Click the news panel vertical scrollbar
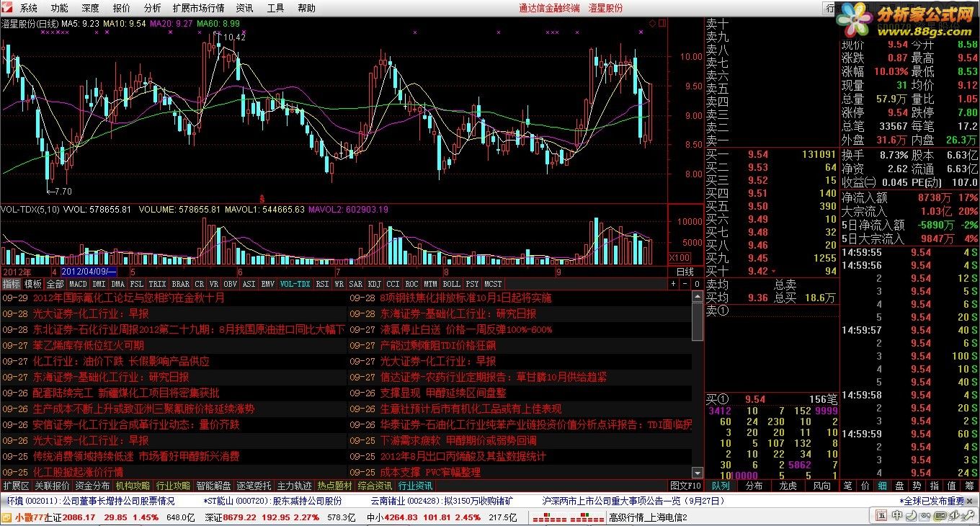Screen dimensions: 980x526 [x=697, y=385]
